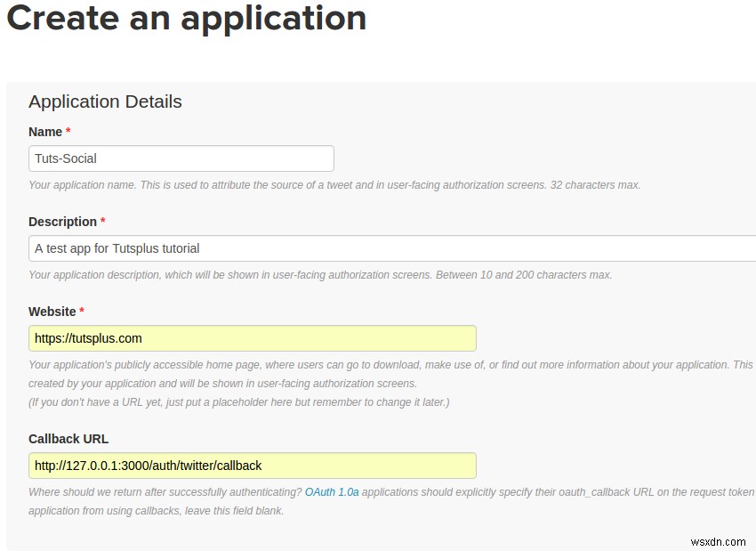This screenshot has width=756, height=551.
Task: Click the Description field label
Action: click(x=62, y=221)
